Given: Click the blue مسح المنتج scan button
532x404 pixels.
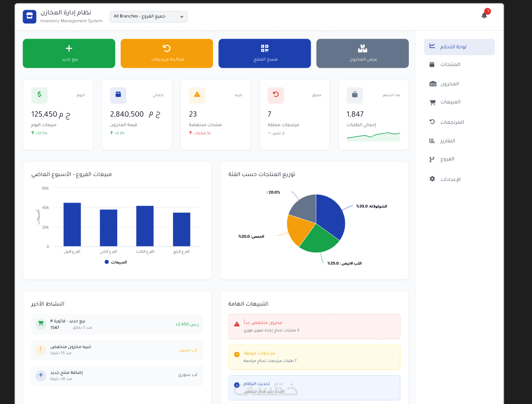Looking at the screenshot, I should [x=265, y=53].
